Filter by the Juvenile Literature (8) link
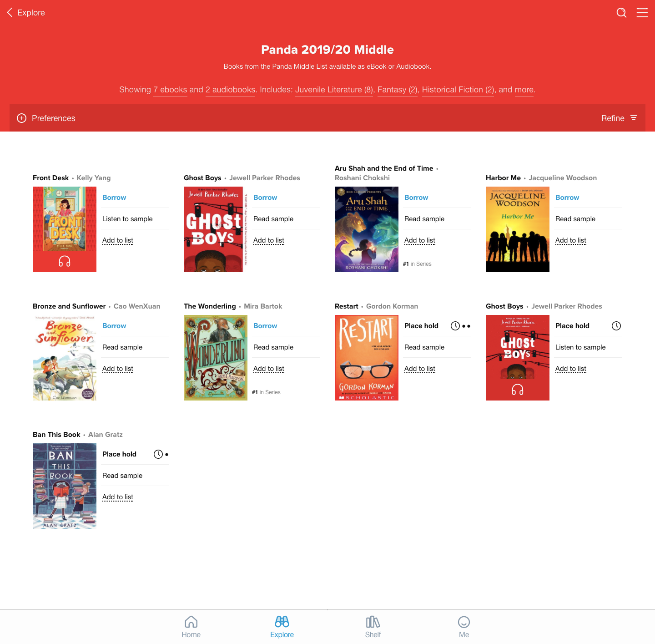The image size is (655, 644). [334, 90]
